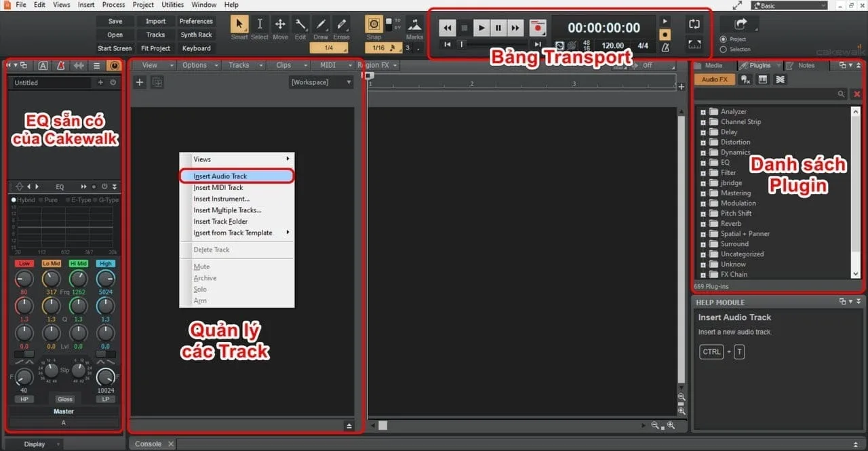Select the G-Type EQ mode
The image size is (868, 451).
click(105, 200)
